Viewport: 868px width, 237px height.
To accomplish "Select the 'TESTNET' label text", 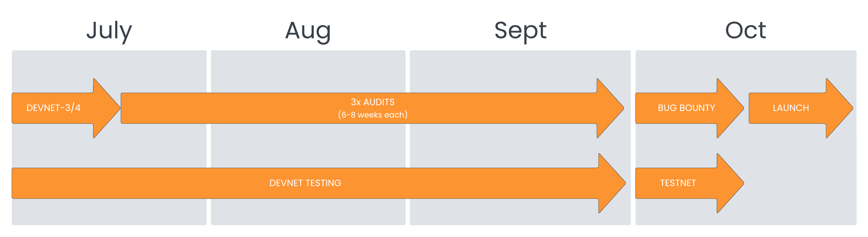I will click(x=678, y=183).
